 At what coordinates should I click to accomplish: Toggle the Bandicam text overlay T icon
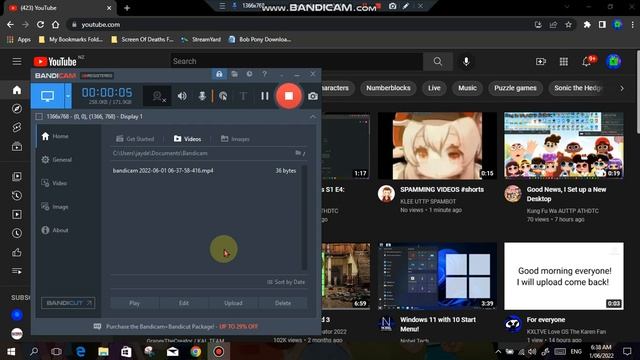pos(243,96)
